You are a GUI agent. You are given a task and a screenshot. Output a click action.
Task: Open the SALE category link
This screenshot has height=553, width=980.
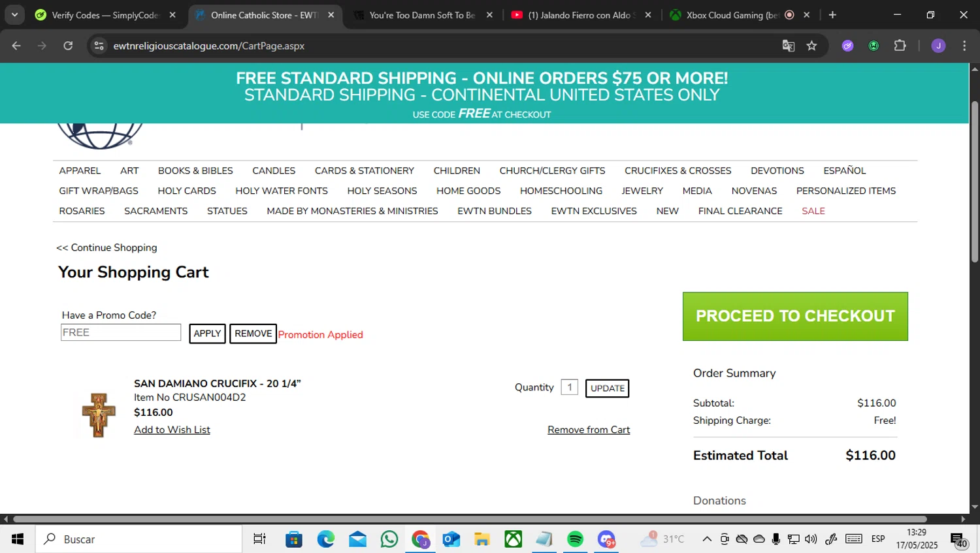pyautogui.click(x=813, y=211)
